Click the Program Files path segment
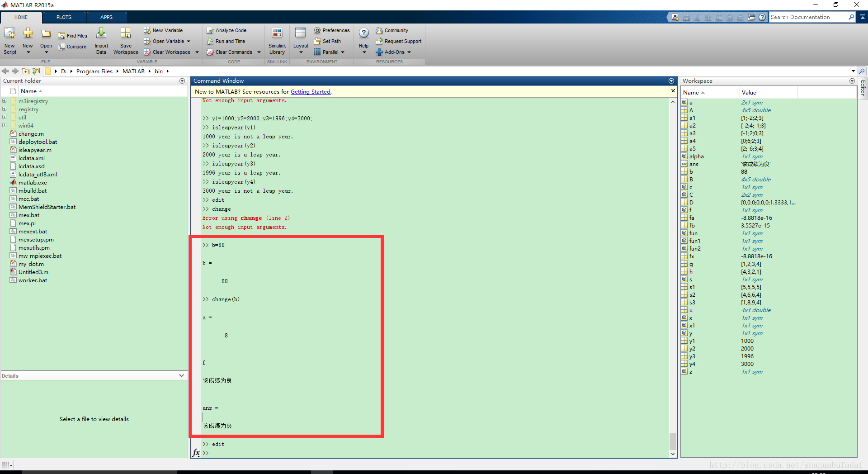This screenshot has height=474, width=868. click(94, 71)
